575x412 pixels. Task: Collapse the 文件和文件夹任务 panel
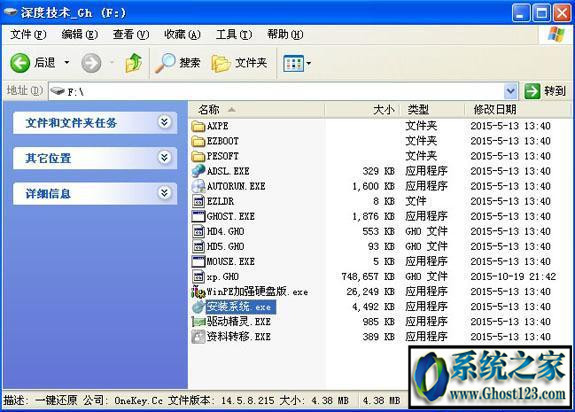[165, 122]
